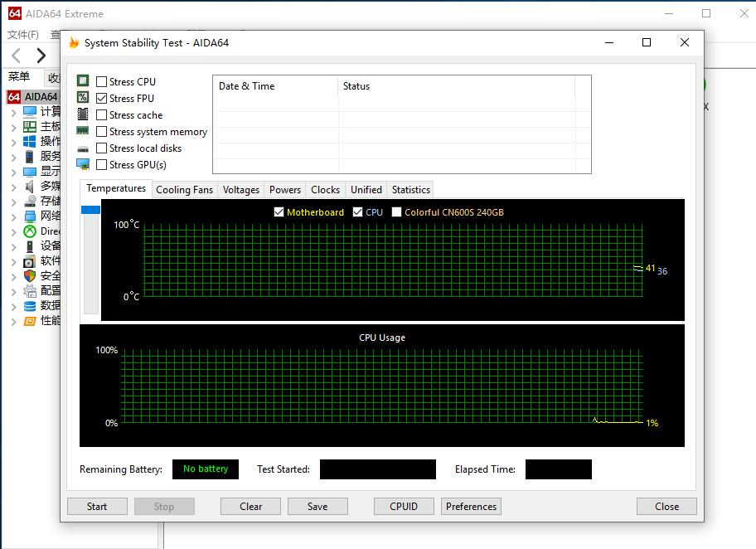This screenshot has height=549, width=756.
Task: Select the Benchmark icon in the tree
Action: pos(30,321)
